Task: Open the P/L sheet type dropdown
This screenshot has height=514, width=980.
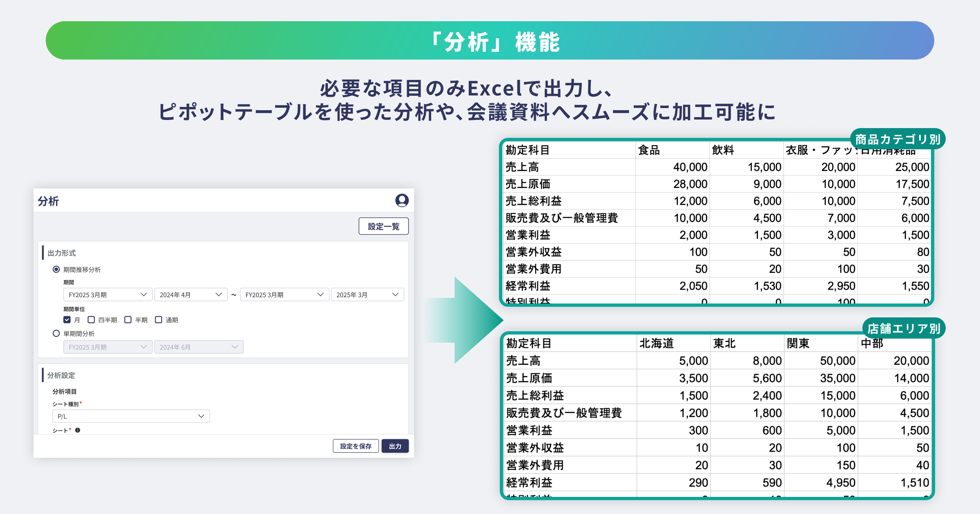Action: point(131,416)
